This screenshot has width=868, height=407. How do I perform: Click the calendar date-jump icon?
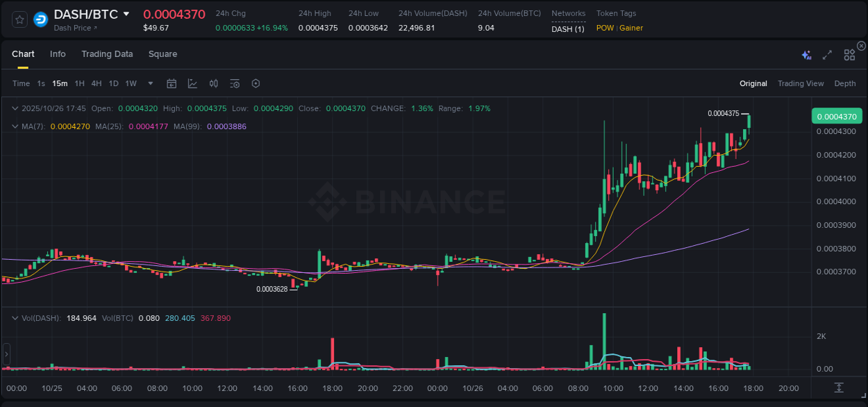(172, 83)
